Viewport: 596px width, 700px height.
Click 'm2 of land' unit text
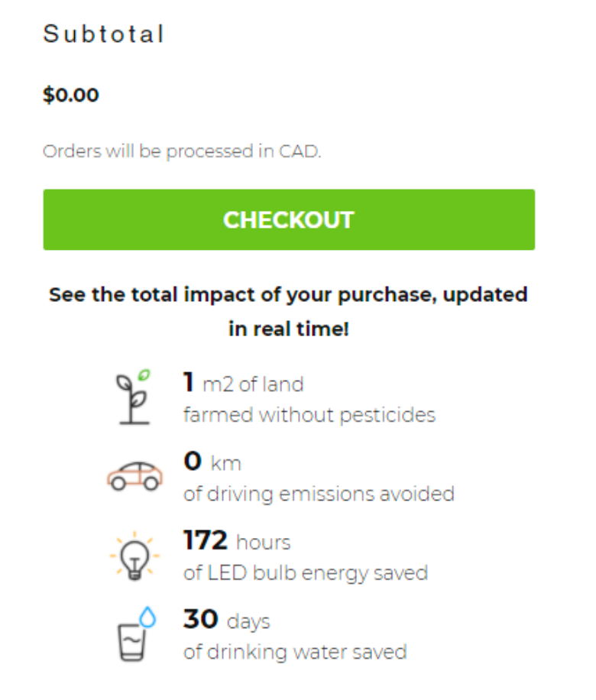coord(253,384)
